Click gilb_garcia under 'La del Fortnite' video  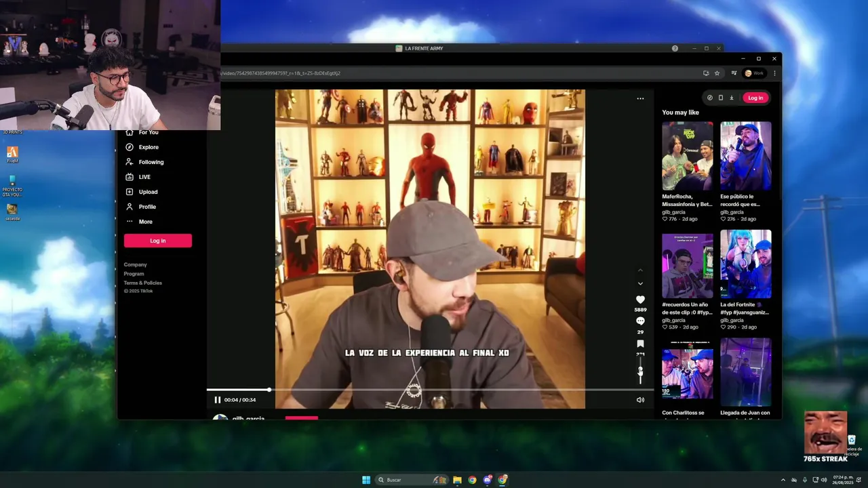click(x=732, y=320)
